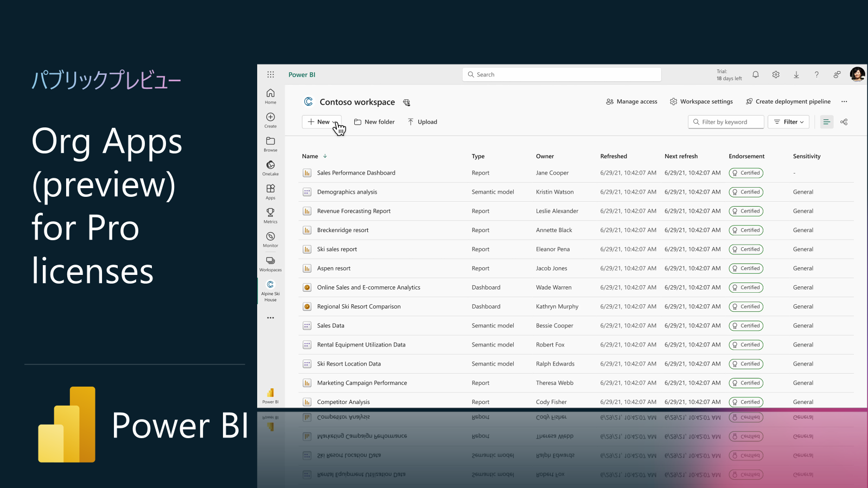868x488 pixels.
Task: Click the feedback icon in the header
Action: click(x=837, y=75)
